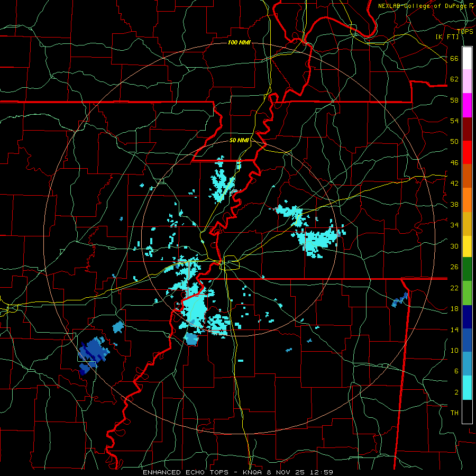Image resolution: width=476 pixels, height=476 pixels.
Task: Pick the cyan legend swatch
Action: click(x=467, y=388)
